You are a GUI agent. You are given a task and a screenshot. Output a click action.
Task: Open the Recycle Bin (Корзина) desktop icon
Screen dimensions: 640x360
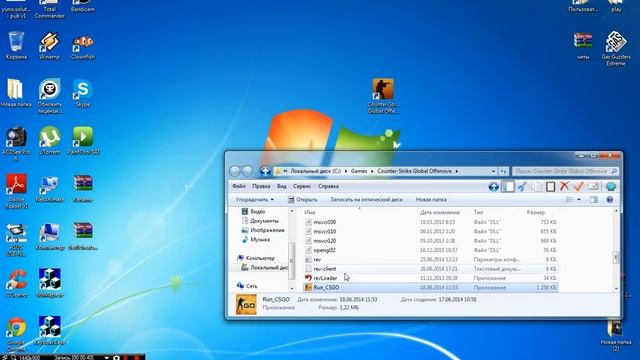[x=16, y=46]
